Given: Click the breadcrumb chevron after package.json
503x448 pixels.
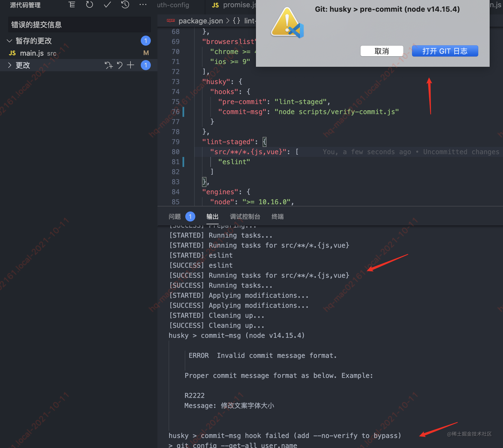Looking at the screenshot, I should [x=228, y=21].
